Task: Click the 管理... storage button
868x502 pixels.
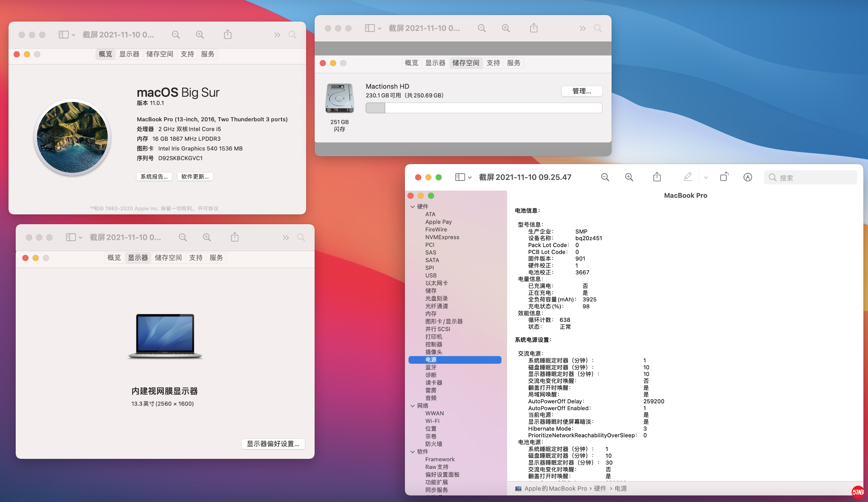Action: pos(582,91)
